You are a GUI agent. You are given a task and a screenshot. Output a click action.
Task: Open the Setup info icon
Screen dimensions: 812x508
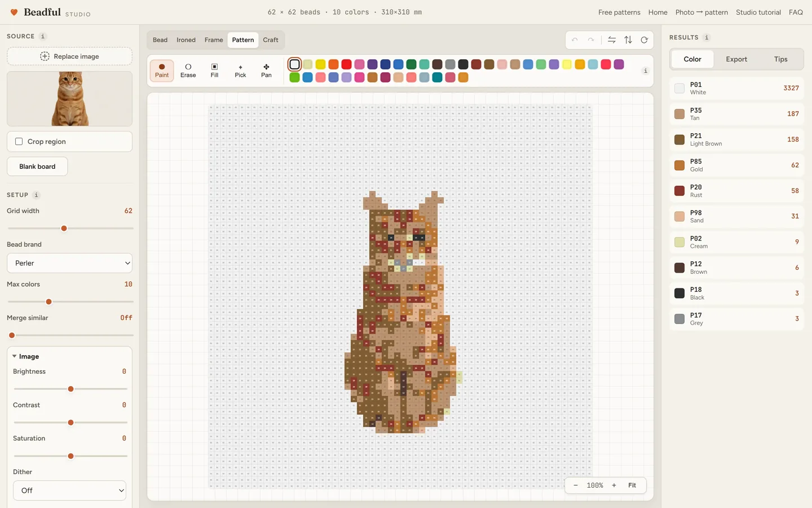[36, 195]
